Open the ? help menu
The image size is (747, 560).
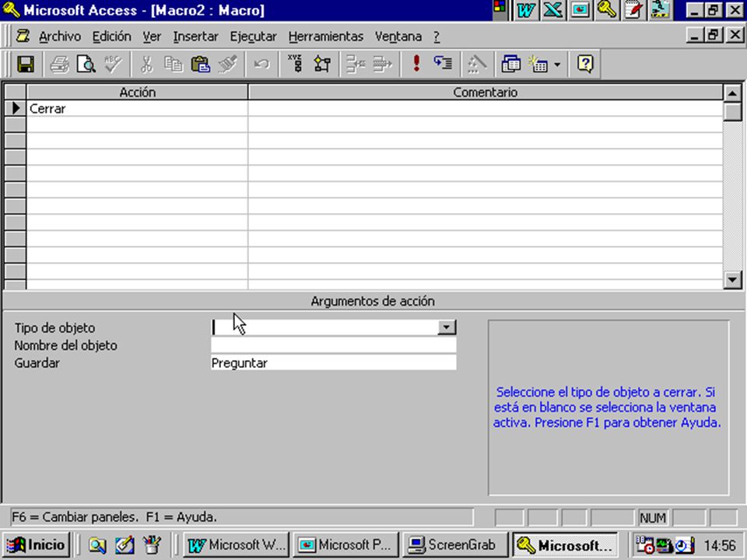(x=437, y=37)
